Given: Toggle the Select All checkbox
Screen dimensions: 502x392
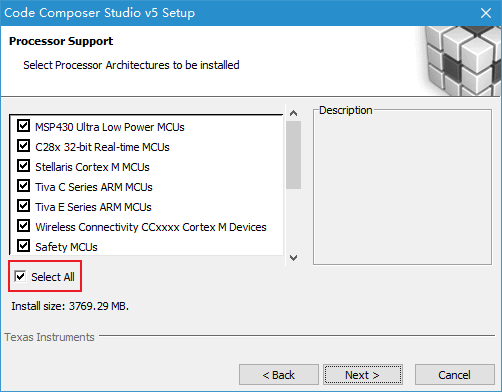Looking at the screenshot, I should (x=20, y=276).
